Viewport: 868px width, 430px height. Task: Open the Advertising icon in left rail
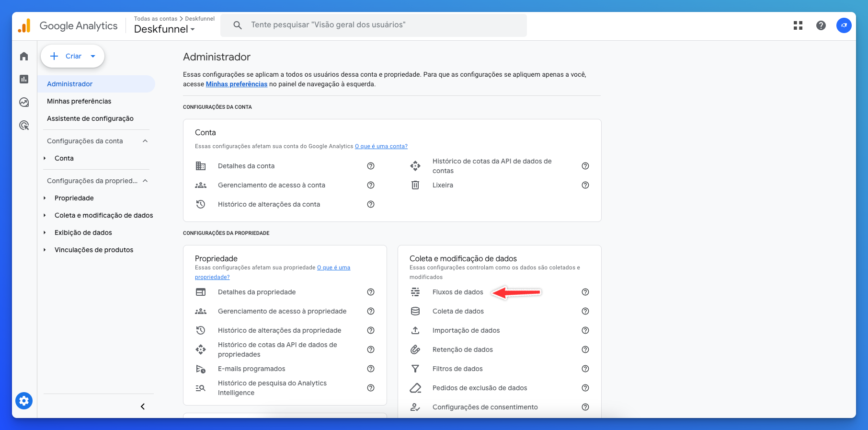pos(24,125)
